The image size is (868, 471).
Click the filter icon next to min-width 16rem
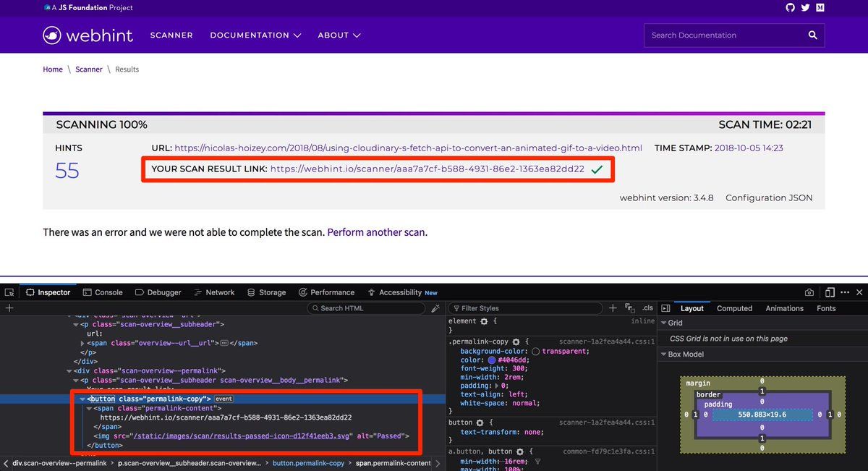point(537,462)
